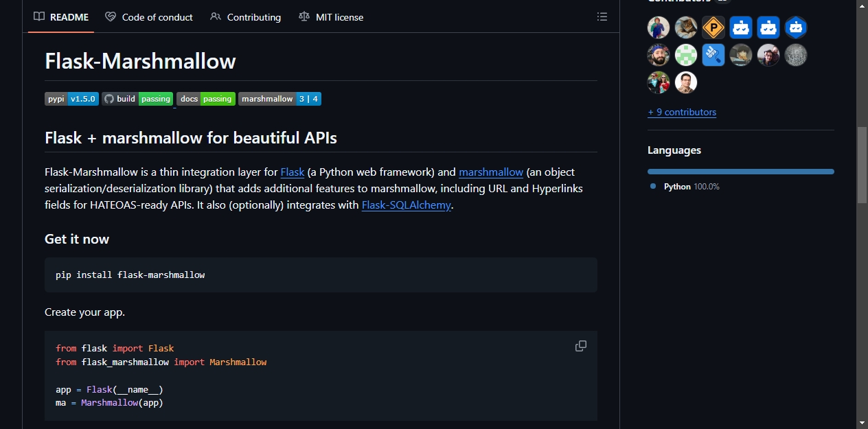Switch to the README tab
868x429 pixels.
click(x=61, y=17)
